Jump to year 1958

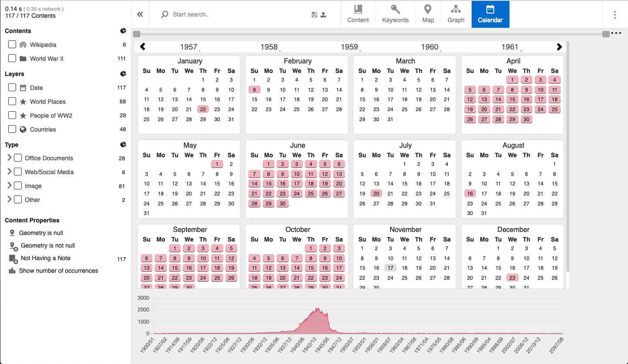tap(269, 47)
